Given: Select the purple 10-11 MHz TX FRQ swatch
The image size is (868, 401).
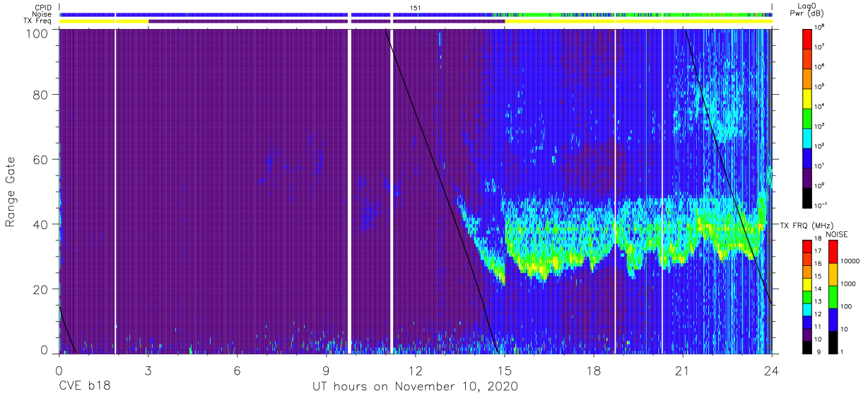Looking at the screenshot, I should [808, 333].
